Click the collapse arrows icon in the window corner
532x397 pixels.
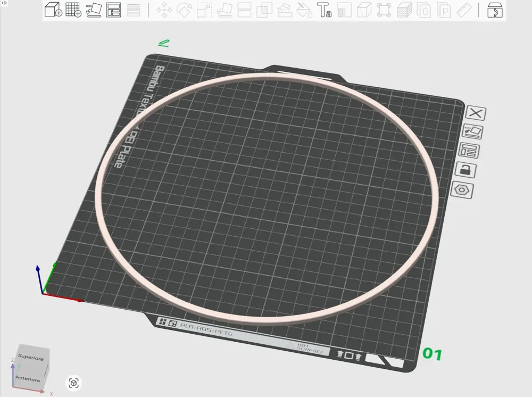(x=4, y=3)
